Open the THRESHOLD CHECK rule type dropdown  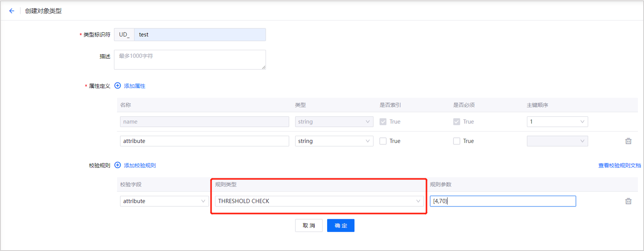319,201
